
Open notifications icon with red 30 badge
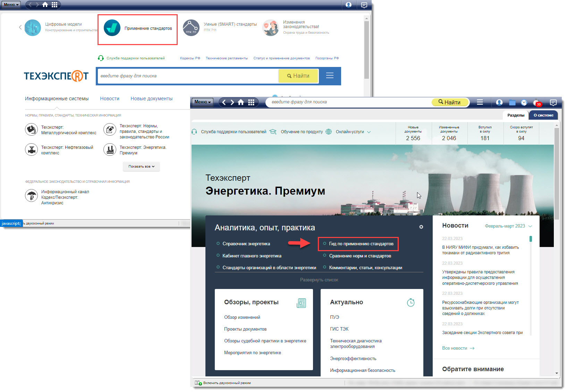(x=537, y=103)
